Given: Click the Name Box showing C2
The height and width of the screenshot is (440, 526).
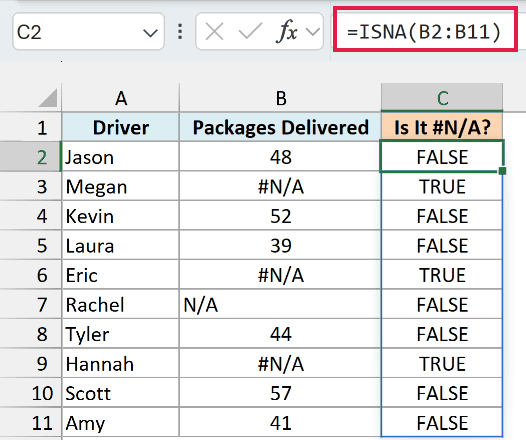Looking at the screenshot, I should [x=88, y=32].
